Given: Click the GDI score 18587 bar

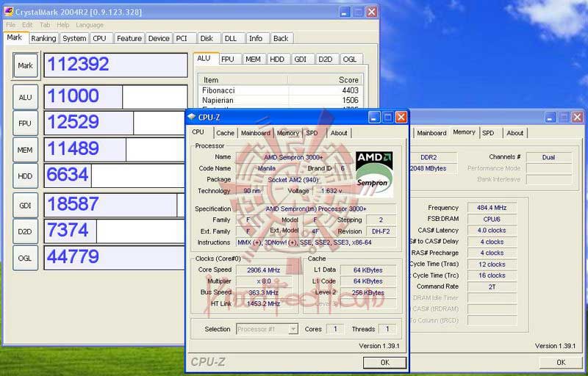Looking at the screenshot, I should click(x=115, y=205).
